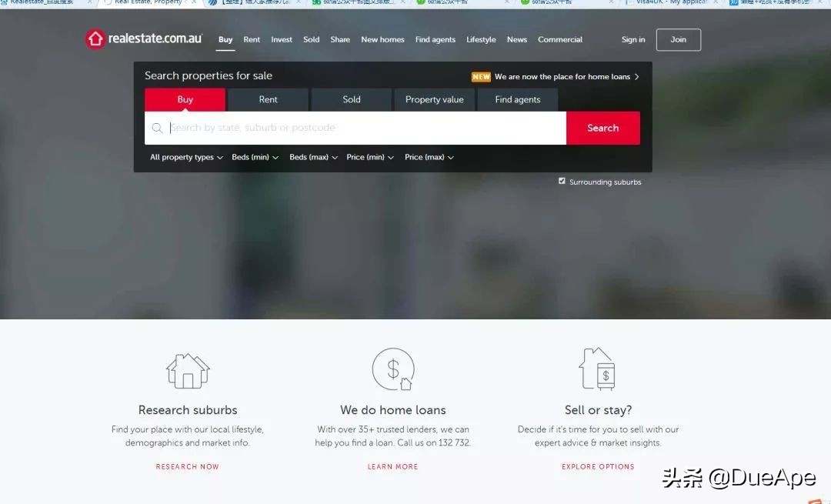Click the realestate.com.au house logo icon

click(x=95, y=38)
